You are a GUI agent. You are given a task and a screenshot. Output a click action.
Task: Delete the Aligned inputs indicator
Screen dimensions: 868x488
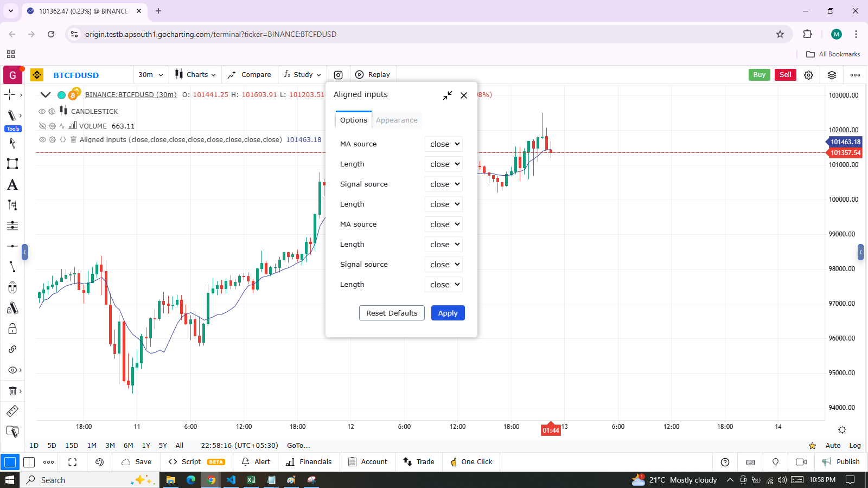[73, 139]
